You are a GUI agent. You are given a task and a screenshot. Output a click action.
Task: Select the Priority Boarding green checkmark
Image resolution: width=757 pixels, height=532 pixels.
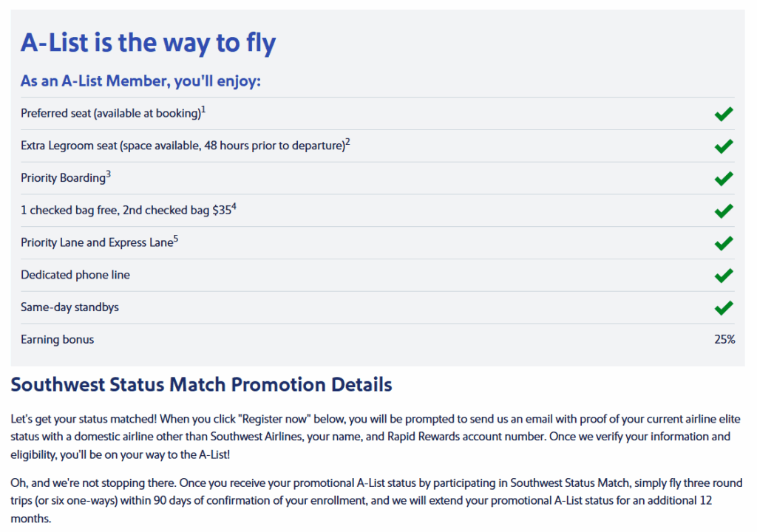pyautogui.click(x=724, y=179)
